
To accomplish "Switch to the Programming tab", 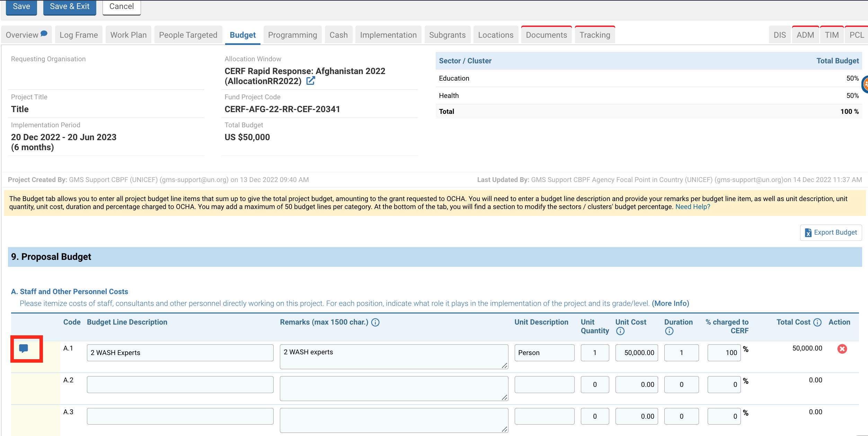I will tap(293, 35).
